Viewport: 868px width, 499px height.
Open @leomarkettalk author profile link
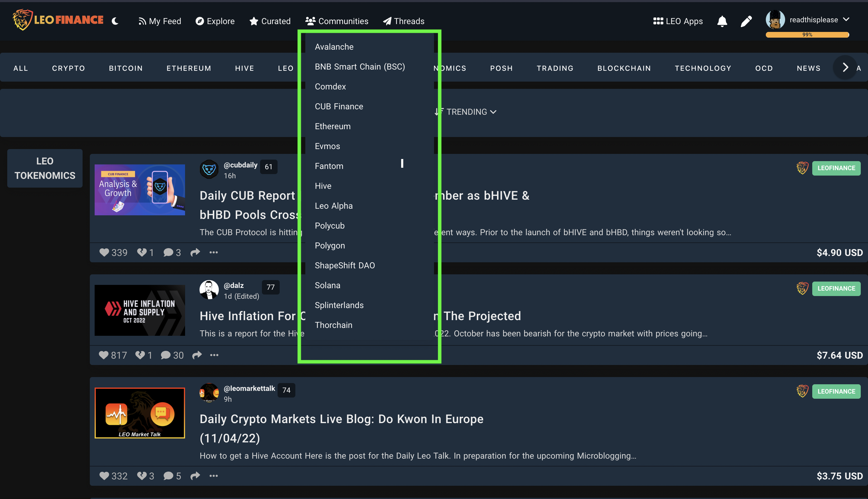(249, 388)
